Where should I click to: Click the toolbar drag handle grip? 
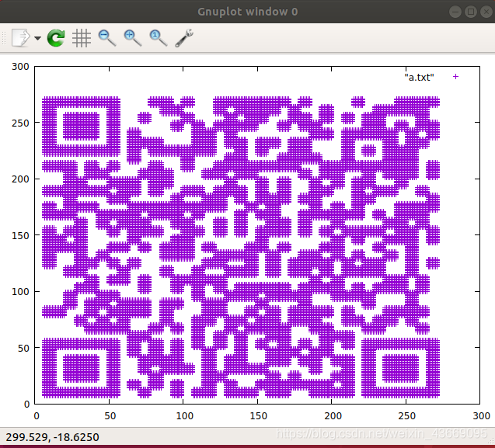point(4,38)
